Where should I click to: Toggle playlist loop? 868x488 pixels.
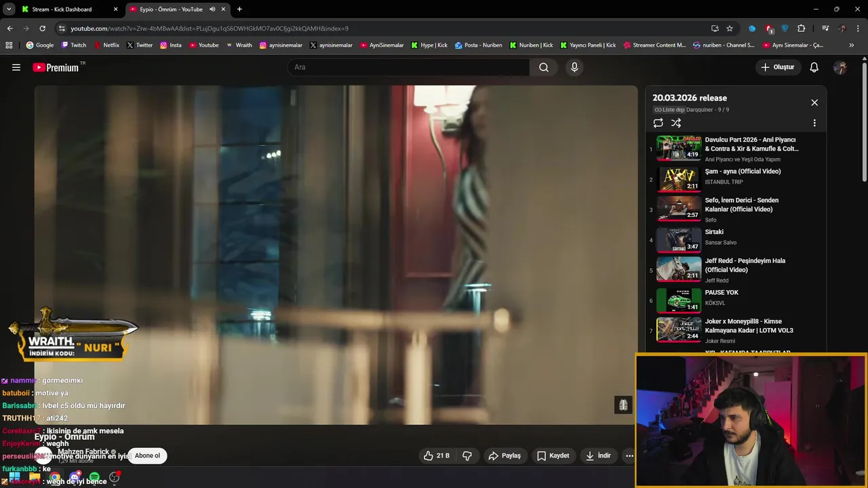(x=658, y=123)
